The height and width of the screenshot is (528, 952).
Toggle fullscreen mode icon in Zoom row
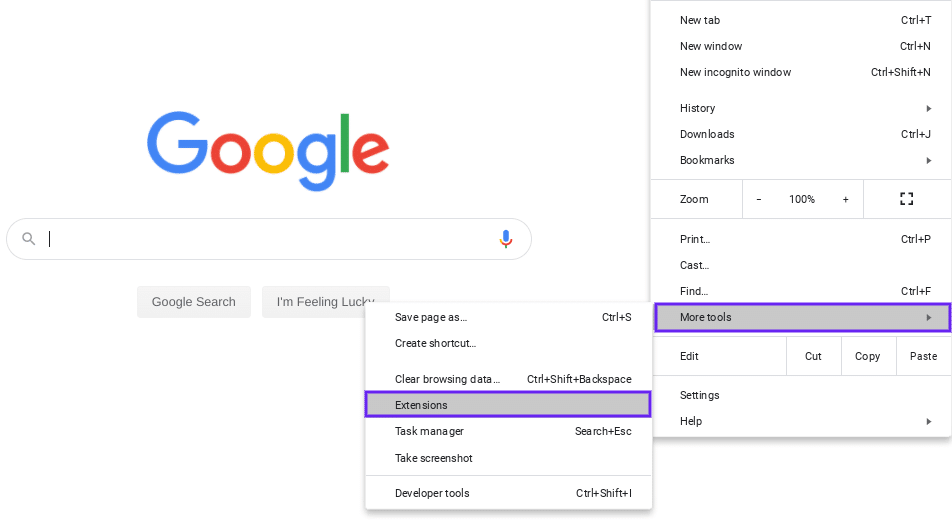[x=906, y=199]
